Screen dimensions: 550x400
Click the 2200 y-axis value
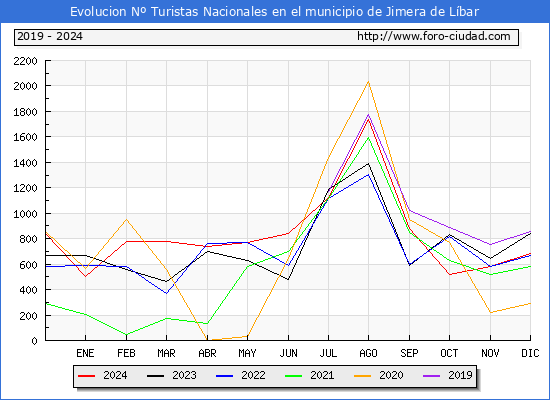click(x=25, y=61)
